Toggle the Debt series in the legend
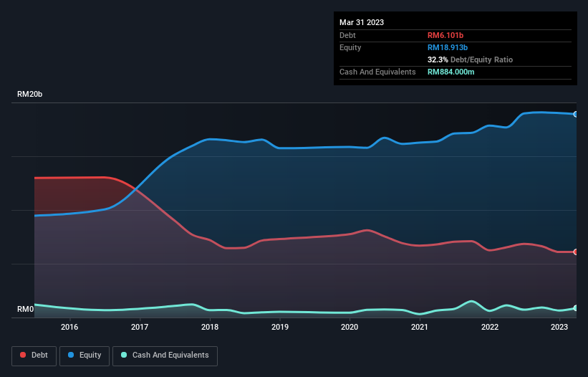Image resolution: width=588 pixels, height=377 pixels. tap(34, 355)
